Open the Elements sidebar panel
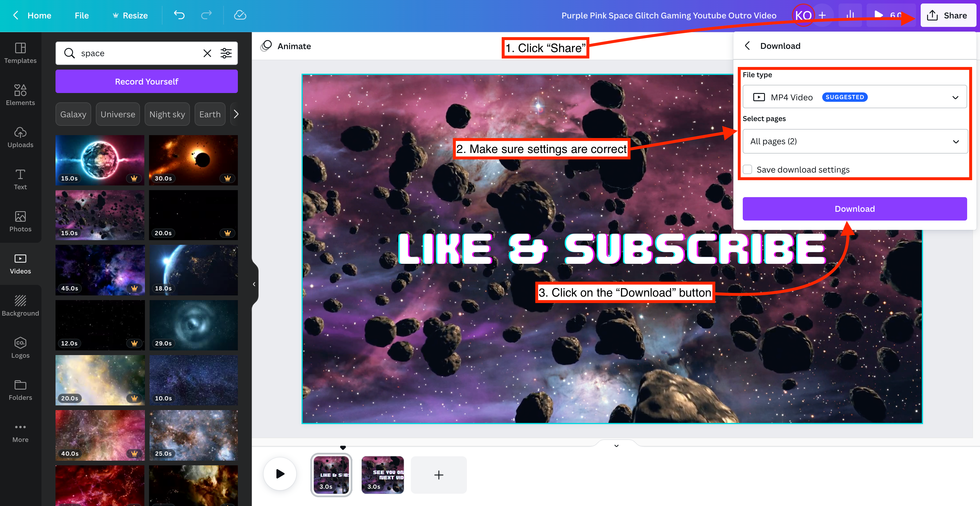This screenshot has height=506, width=980. coord(20,95)
